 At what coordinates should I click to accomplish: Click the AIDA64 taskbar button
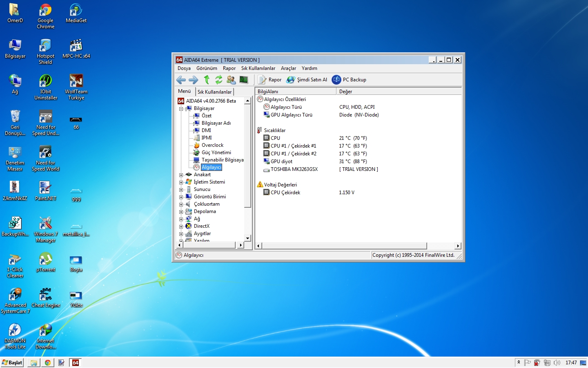click(76, 363)
